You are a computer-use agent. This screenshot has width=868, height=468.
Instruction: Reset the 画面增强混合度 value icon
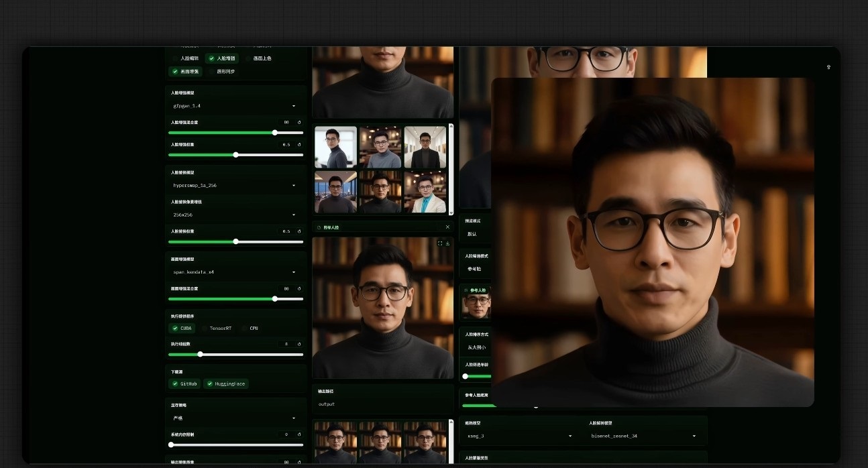pos(299,288)
